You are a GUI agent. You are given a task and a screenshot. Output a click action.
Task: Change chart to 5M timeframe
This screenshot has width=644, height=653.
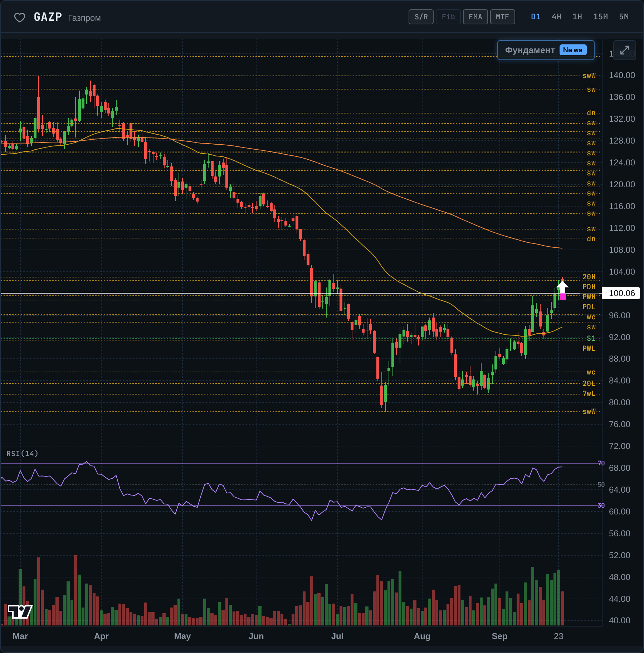point(624,17)
